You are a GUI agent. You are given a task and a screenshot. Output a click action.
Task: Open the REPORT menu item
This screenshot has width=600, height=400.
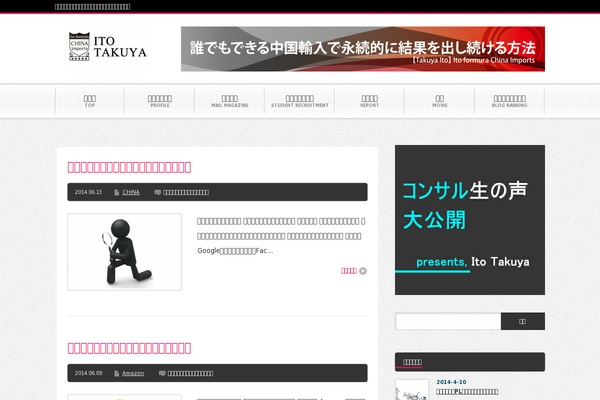[370, 101]
